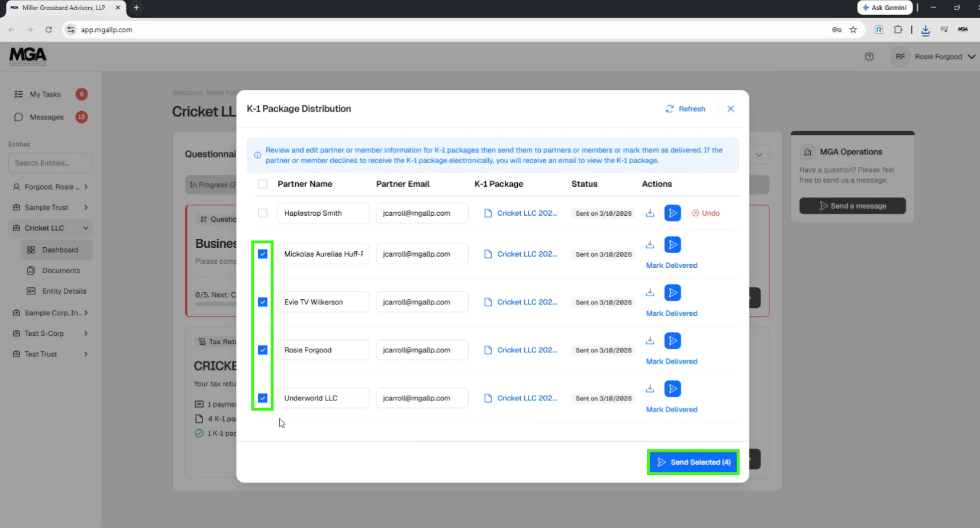The width and height of the screenshot is (980, 528).
Task: Reload the page in the browser
Action: [49, 30]
